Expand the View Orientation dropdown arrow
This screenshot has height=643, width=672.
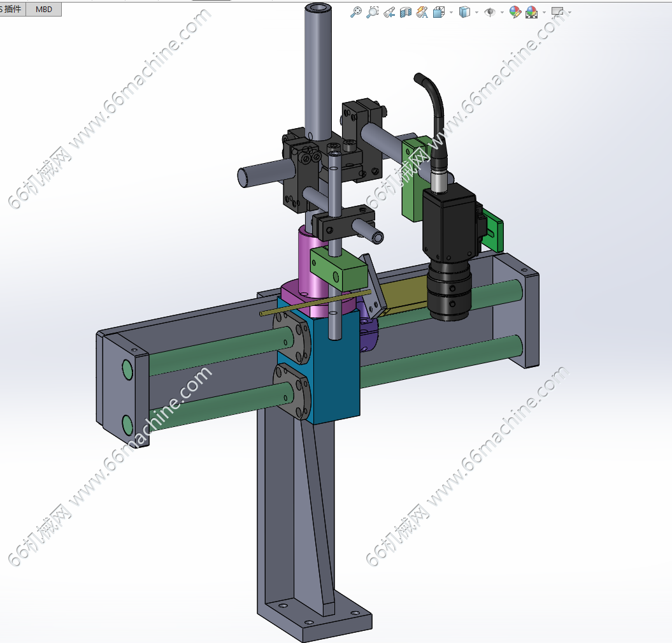[x=451, y=13]
